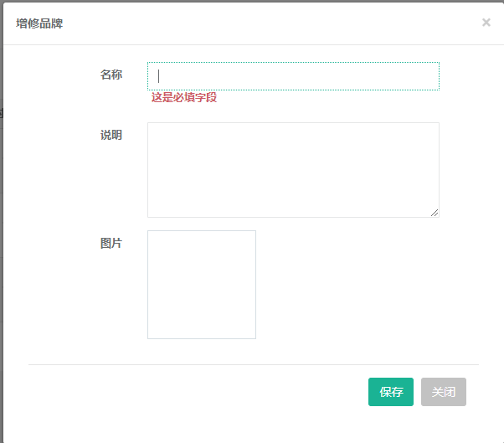Select the 说明 field label
Screen dimensions: 504x443
pos(111,135)
